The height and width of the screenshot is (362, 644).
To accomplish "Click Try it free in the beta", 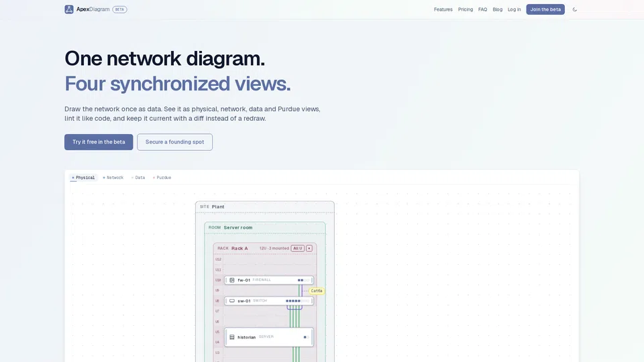I will 99,142.
